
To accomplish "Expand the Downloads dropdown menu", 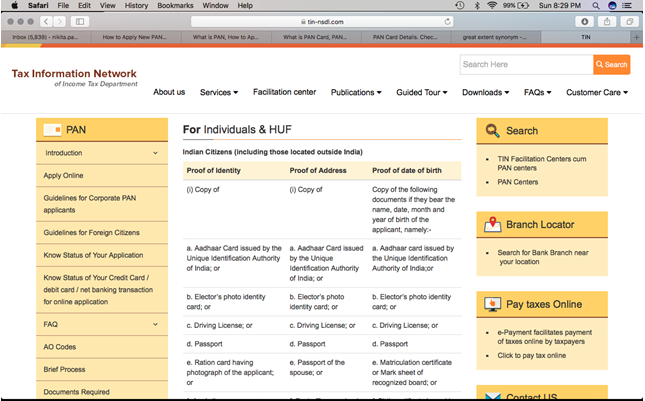I will pos(485,93).
